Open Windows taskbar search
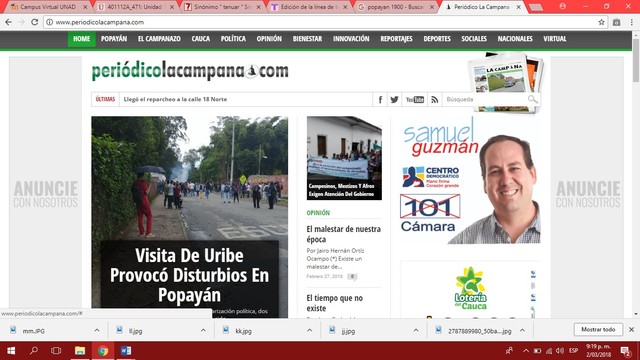Viewport: 640px width, 360px height. point(34,351)
